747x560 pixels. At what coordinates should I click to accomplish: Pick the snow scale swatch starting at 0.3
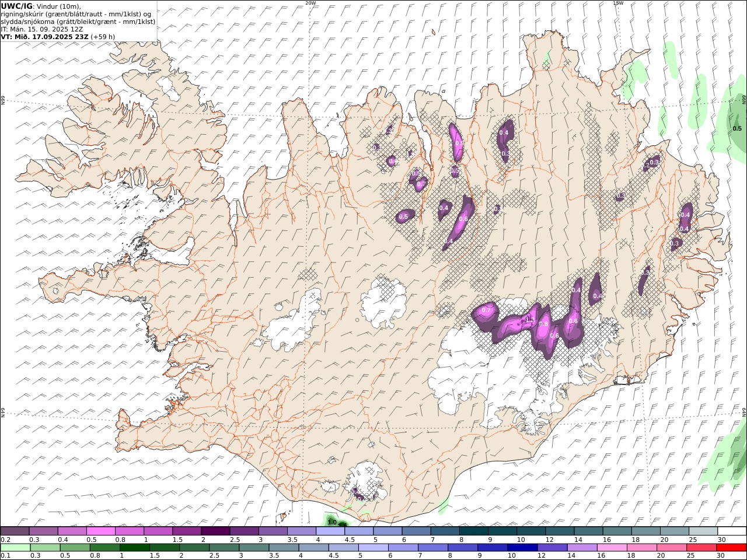pos(43,531)
